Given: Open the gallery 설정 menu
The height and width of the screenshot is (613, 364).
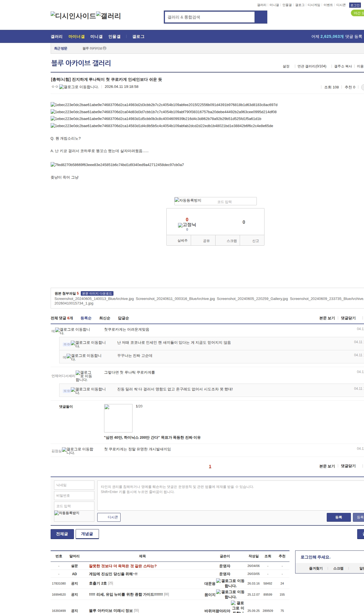Looking at the screenshot, I should (286, 66).
